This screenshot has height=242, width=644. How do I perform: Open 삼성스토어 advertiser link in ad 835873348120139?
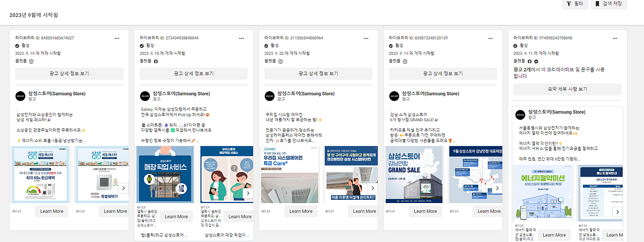click(430, 94)
